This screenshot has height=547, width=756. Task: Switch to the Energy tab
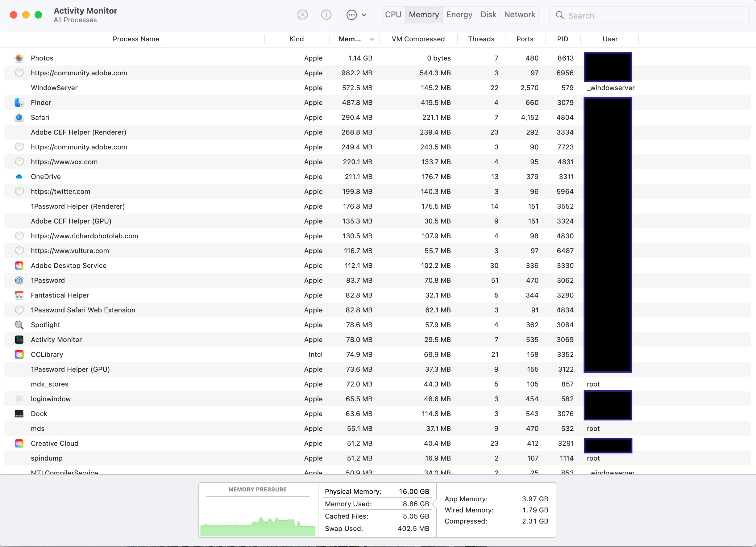click(459, 15)
